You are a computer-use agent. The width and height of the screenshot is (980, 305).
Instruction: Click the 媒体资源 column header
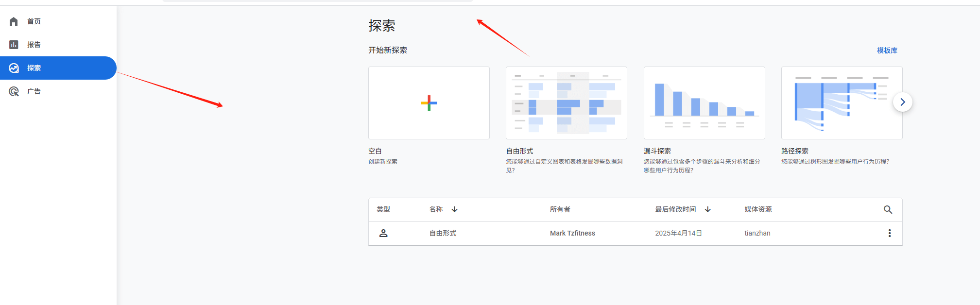(x=758, y=209)
